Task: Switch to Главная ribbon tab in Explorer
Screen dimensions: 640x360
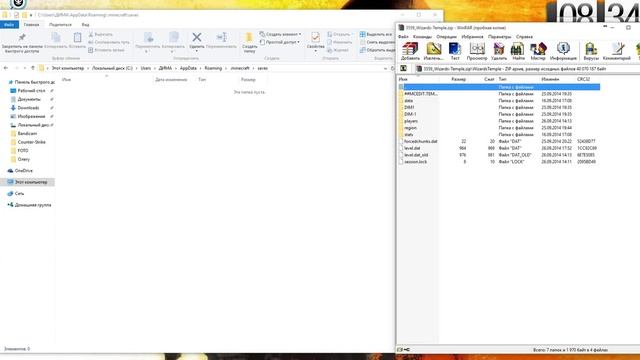Action: click(31, 24)
